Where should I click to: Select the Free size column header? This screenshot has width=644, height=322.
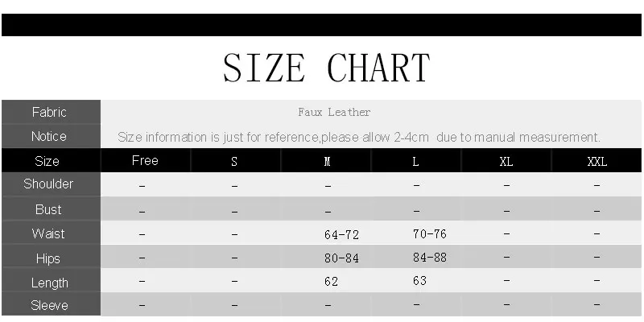[145, 160]
